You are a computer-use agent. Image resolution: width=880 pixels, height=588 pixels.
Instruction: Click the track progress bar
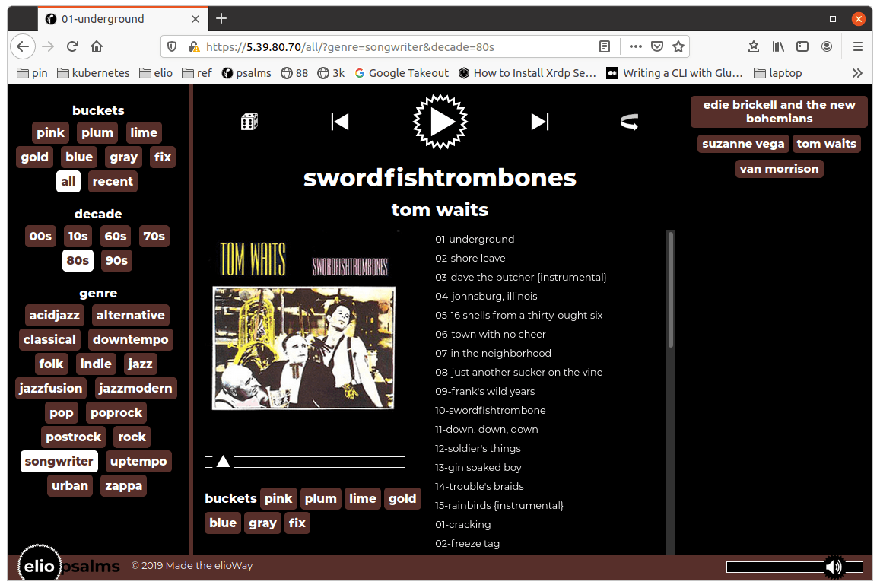(305, 462)
